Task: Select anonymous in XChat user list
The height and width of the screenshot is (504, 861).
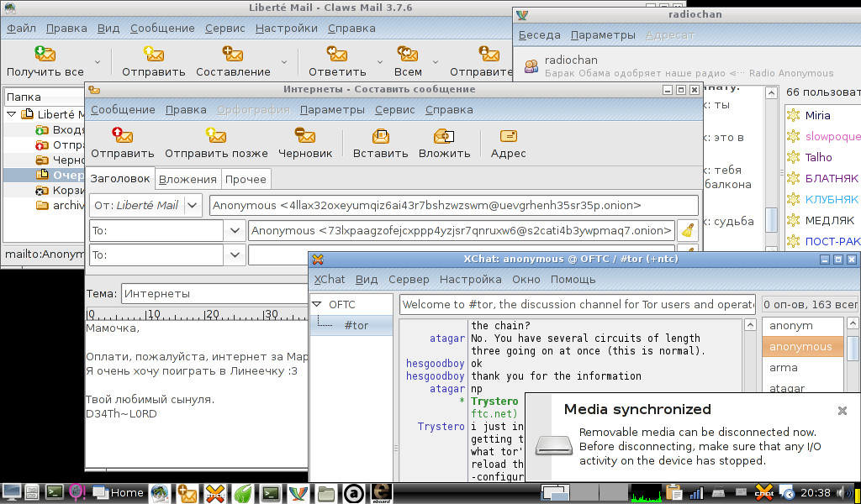Action: click(803, 347)
